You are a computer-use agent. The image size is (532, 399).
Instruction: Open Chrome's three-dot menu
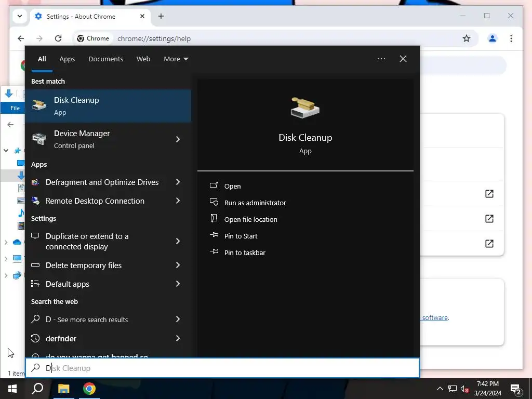(511, 38)
